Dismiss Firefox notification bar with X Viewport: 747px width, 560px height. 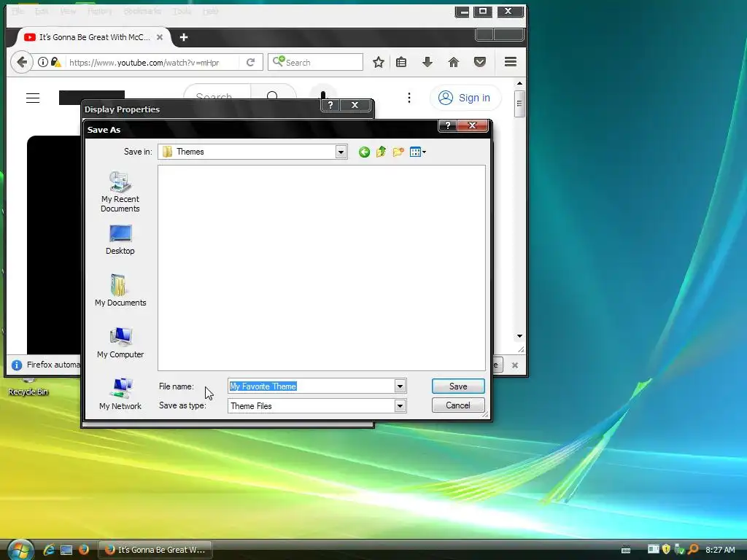pos(514,365)
